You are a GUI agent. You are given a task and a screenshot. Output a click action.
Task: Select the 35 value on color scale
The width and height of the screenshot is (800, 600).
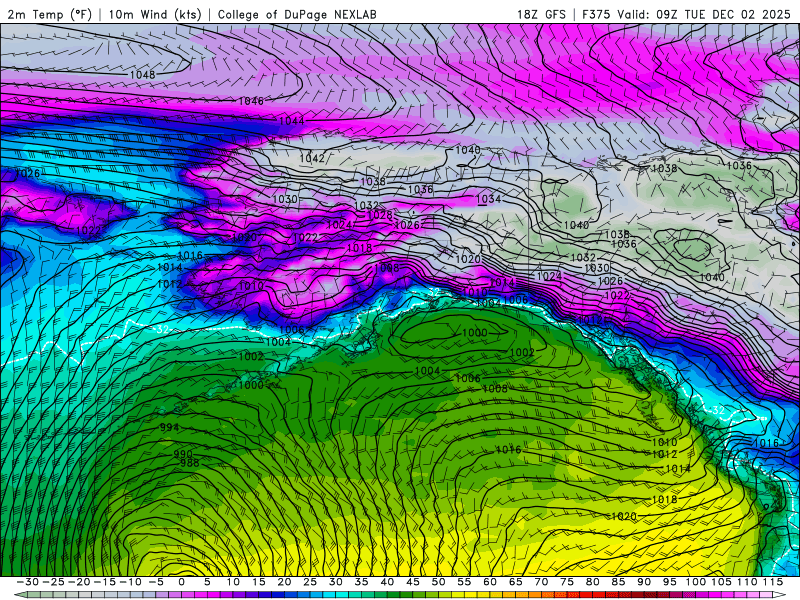point(361,582)
